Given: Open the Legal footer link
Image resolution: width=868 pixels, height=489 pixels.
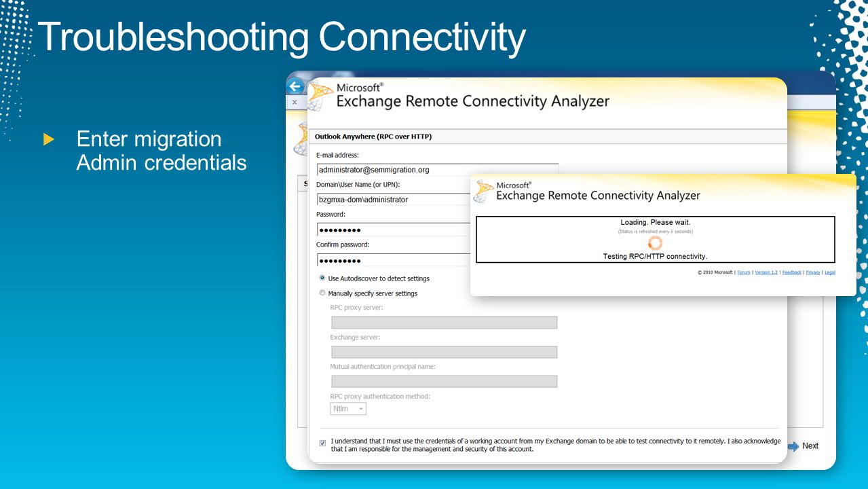Looking at the screenshot, I should pos(830,272).
